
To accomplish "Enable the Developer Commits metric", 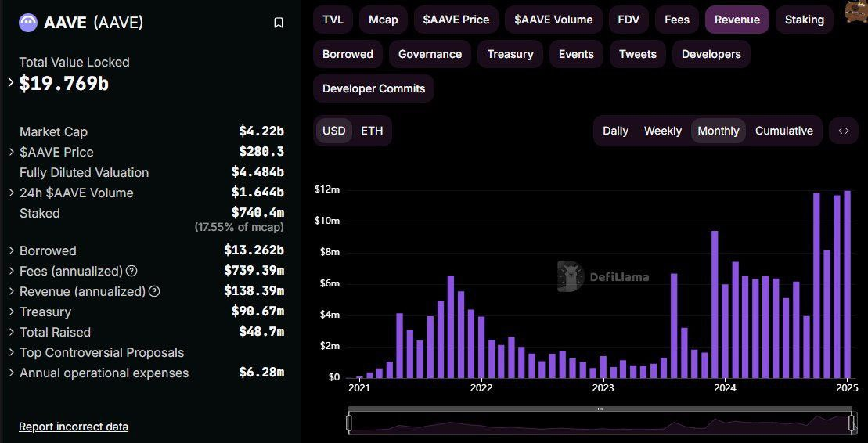I will [x=373, y=88].
